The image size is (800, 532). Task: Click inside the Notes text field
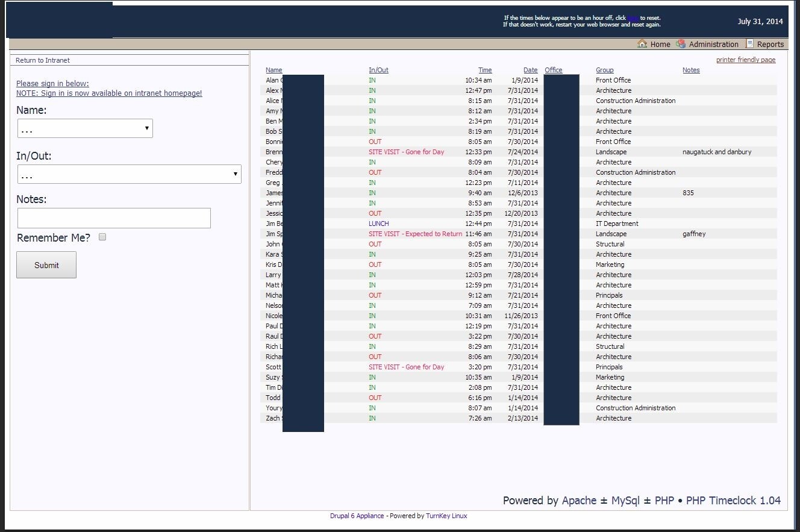(x=113, y=218)
